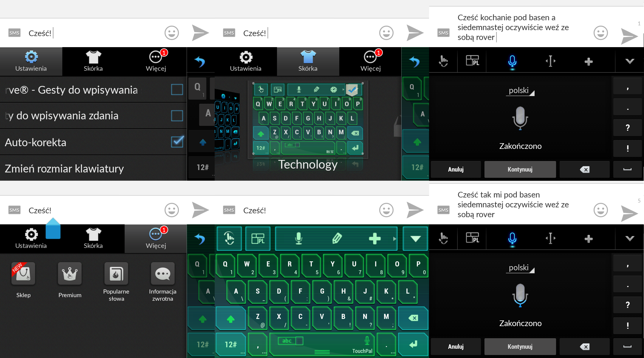Toggle the wpisywania zdania checkbox
This screenshot has height=358, width=644.
(x=177, y=115)
